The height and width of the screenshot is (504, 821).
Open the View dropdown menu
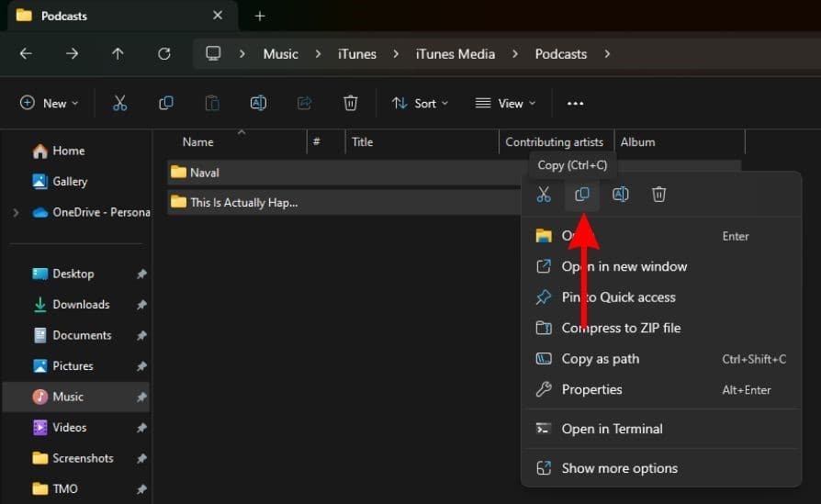pos(505,103)
